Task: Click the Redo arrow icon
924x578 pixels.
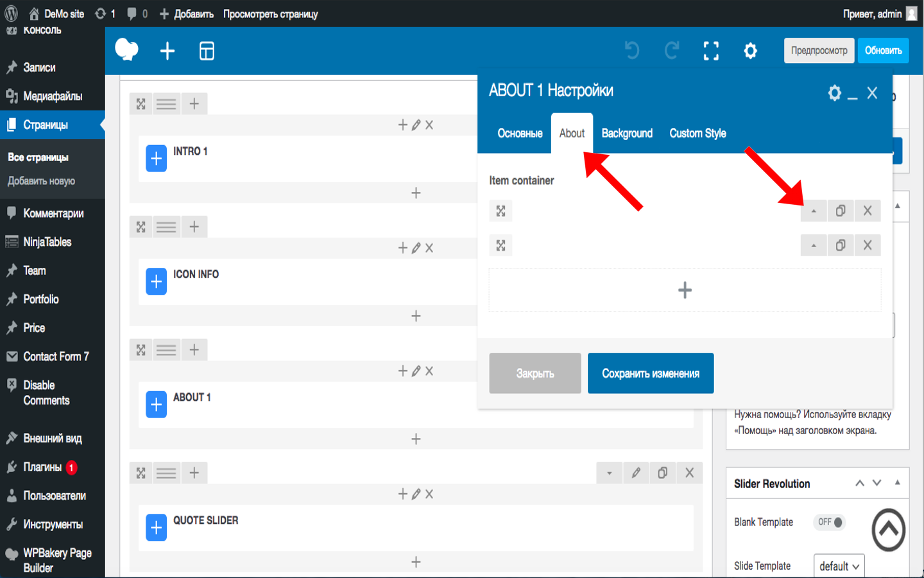Action: (x=672, y=50)
